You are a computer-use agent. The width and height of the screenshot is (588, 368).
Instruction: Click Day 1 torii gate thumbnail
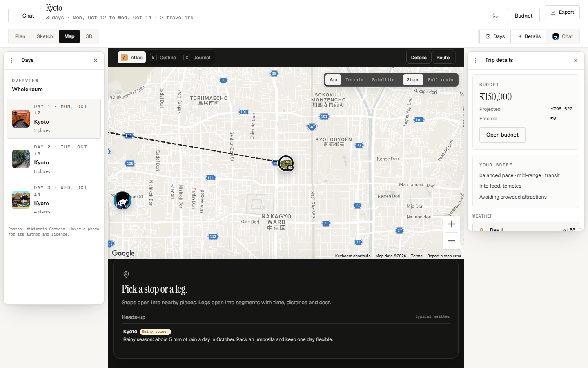[21, 119]
